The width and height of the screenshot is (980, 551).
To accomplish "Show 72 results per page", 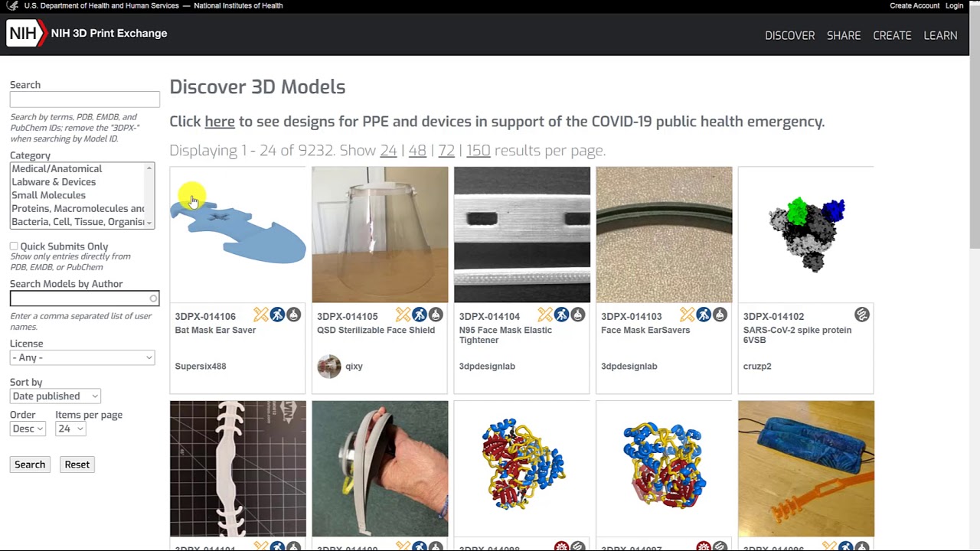I will (446, 151).
